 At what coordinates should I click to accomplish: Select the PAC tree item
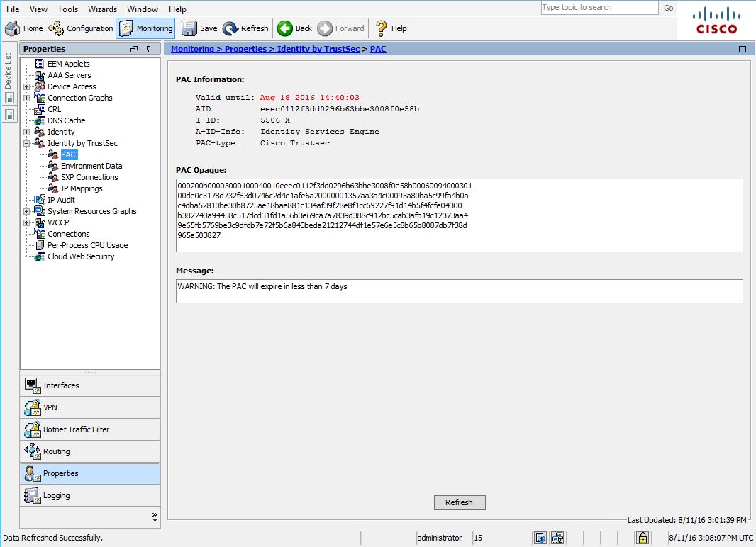tap(69, 154)
